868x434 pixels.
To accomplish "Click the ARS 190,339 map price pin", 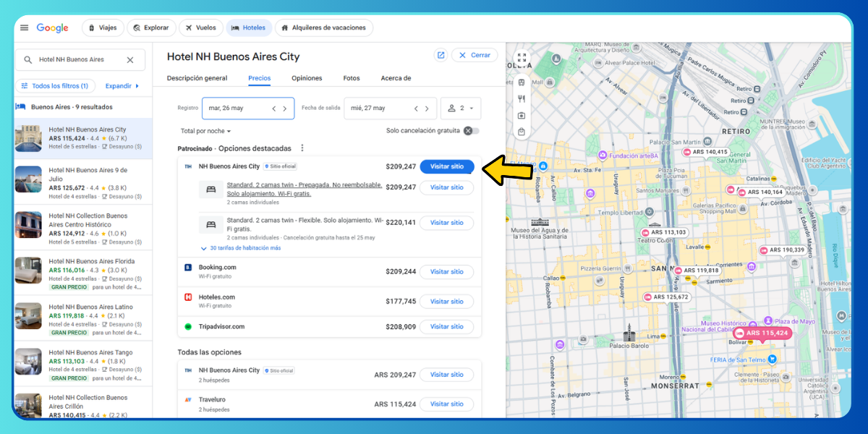I will [x=783, y=250].
